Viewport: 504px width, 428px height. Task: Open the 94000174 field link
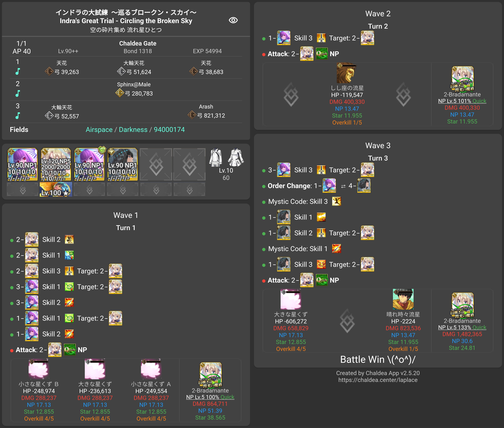169,130
